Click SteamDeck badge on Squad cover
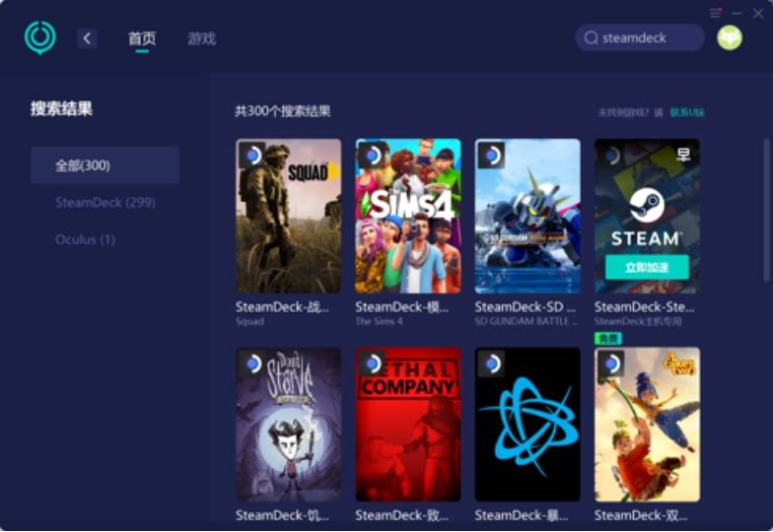Image resolution: width=773 pixels, height=532 pixels. pyautogui.click(x=252, y=155)
